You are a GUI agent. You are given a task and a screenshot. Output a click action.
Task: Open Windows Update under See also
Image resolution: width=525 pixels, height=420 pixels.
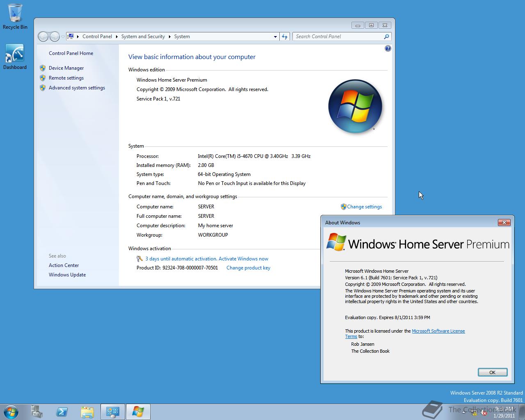coord(67,275)
